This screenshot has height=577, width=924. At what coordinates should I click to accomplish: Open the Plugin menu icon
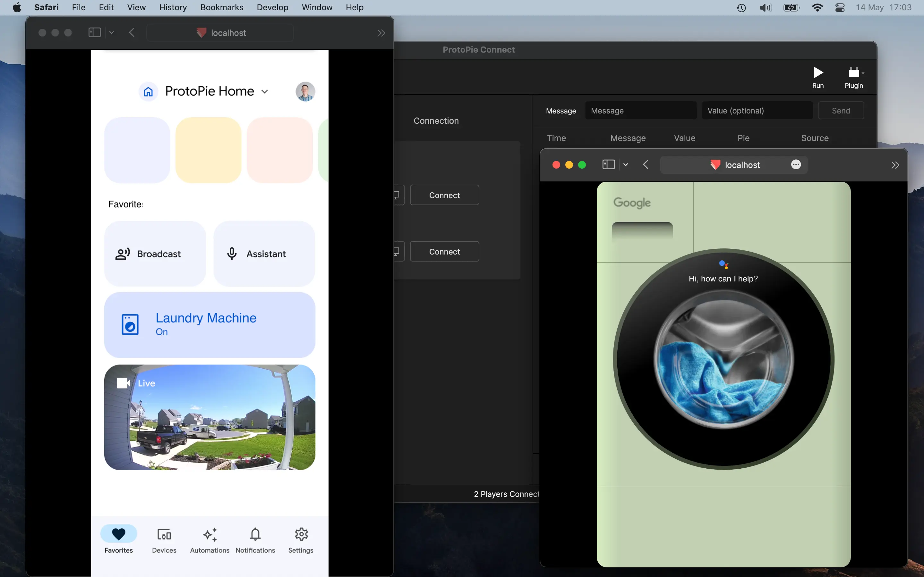click(x=854, y=72)
